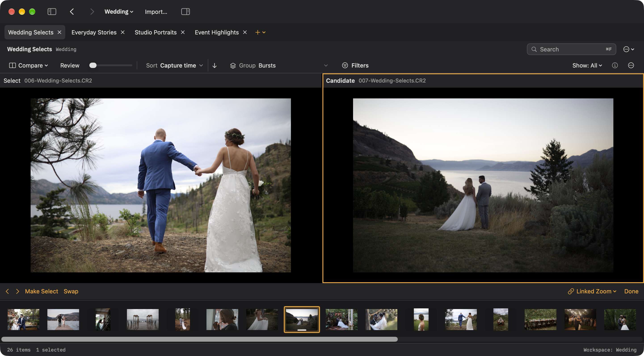Open the Wedding workspace dropdown

[x=119, y=12]
